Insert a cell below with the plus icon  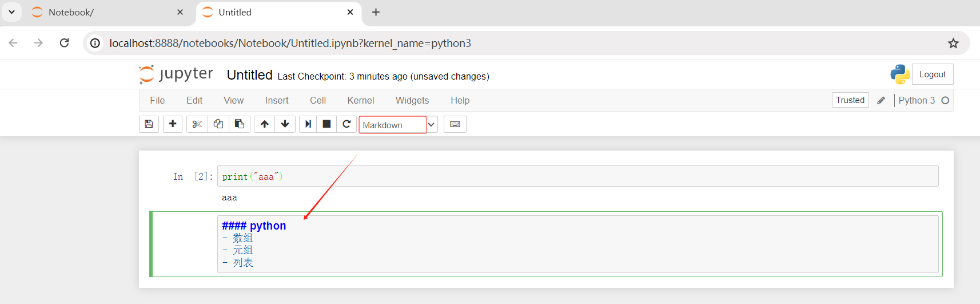click(173, 124)
